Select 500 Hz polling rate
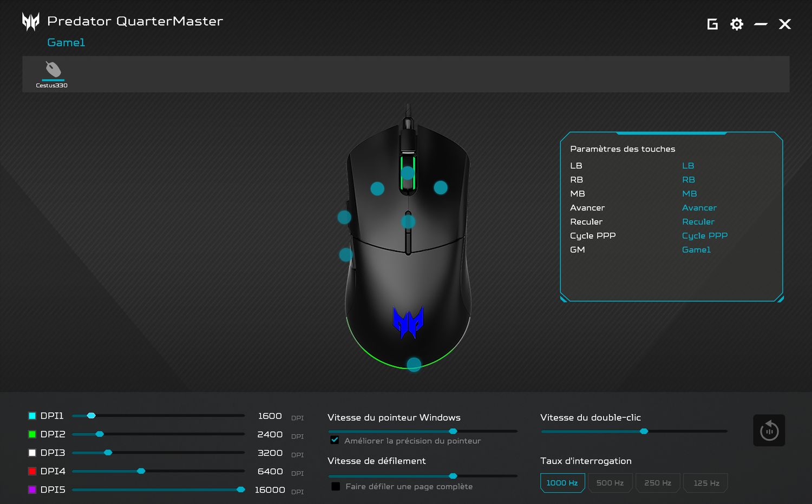 pos(610,483)
